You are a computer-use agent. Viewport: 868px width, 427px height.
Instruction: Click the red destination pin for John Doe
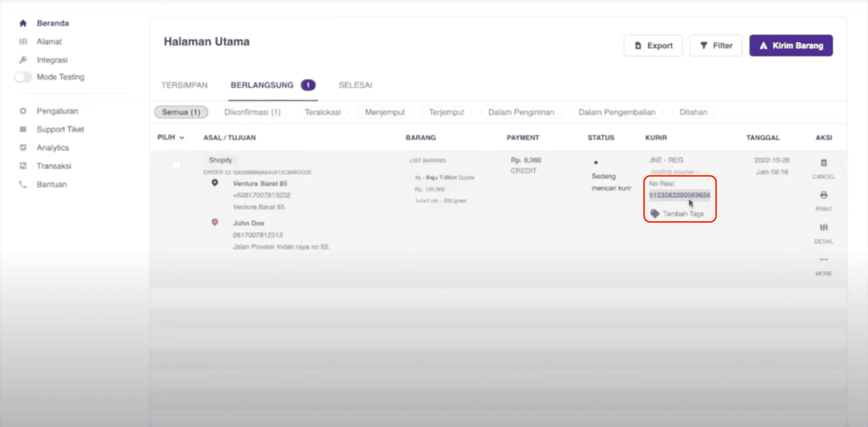[215, 222]
